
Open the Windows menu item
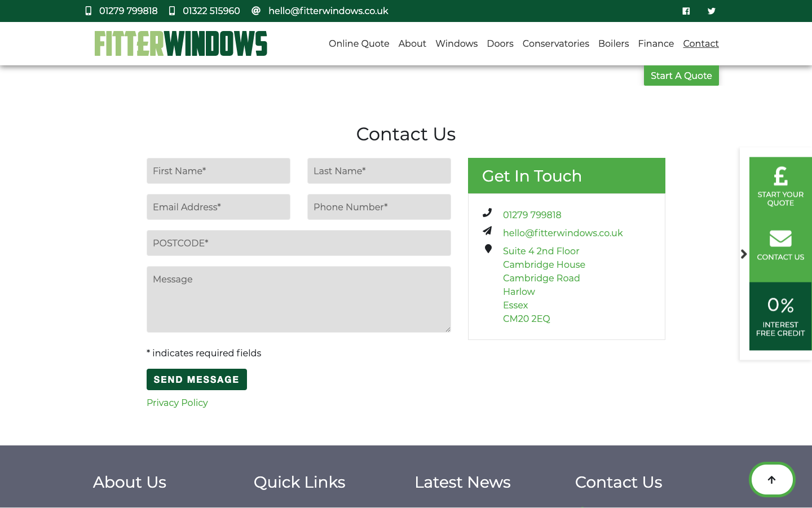456,43
